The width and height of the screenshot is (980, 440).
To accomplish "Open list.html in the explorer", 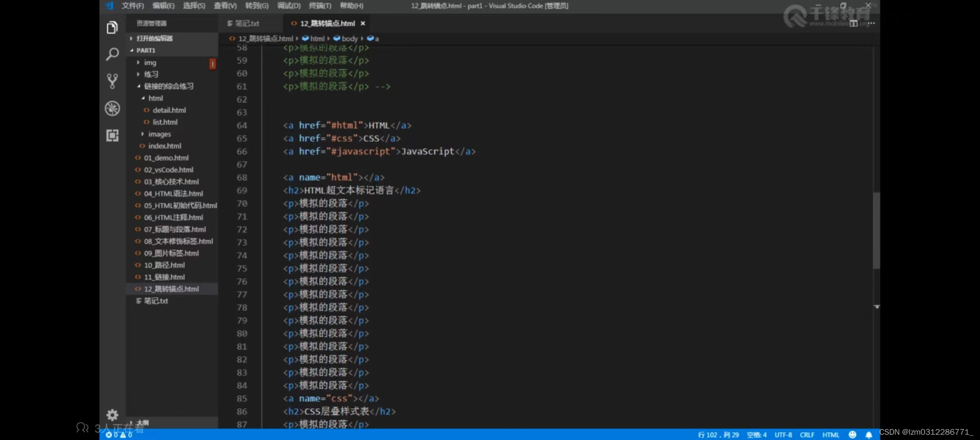I will (x=172, y=122).
